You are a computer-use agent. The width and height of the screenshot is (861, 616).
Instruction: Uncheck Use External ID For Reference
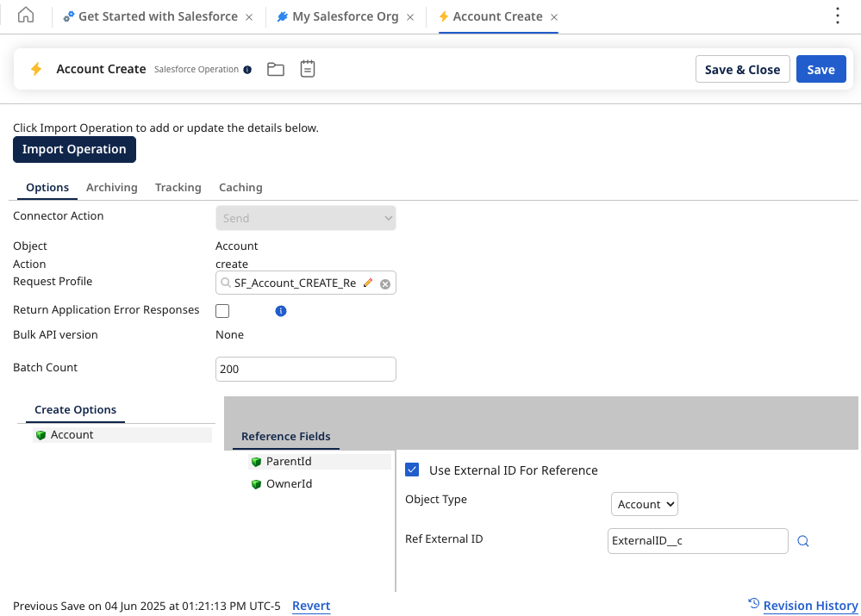pos(412,470)
